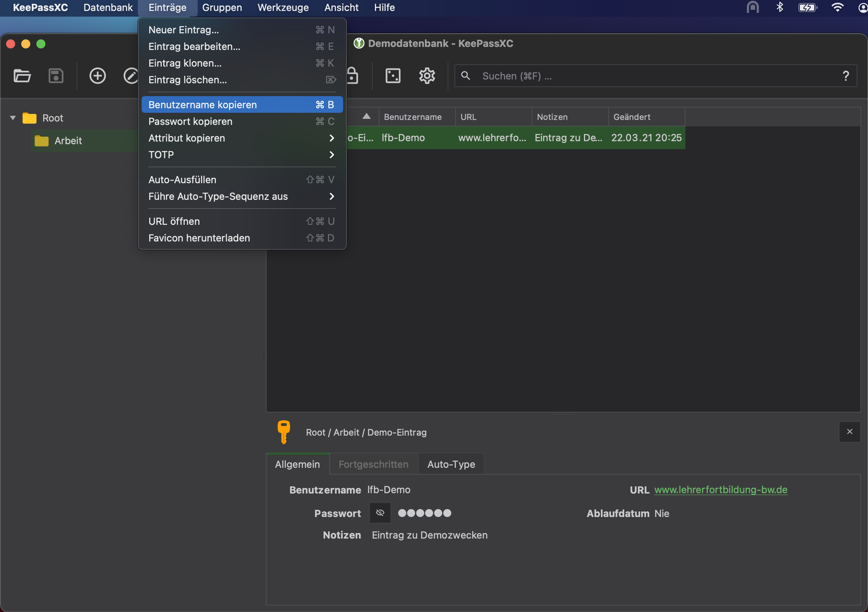Click the save database icon
868x612 pixels.
click(x=56, y=76)
